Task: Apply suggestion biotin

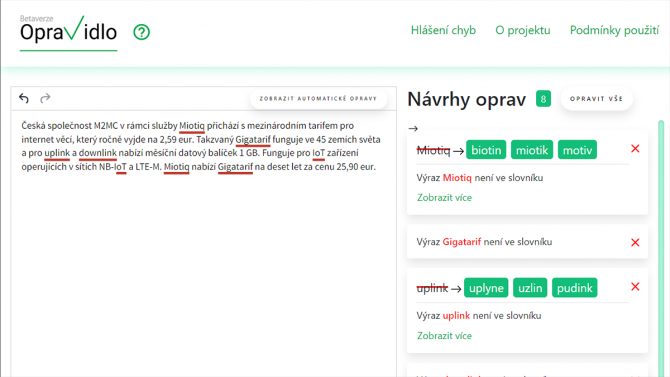Action: tap(486, 150)
